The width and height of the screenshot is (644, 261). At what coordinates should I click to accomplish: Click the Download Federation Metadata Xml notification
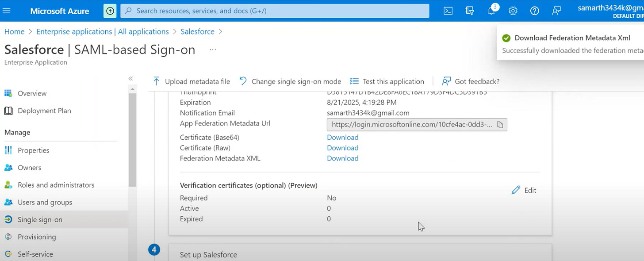point(571,43)
